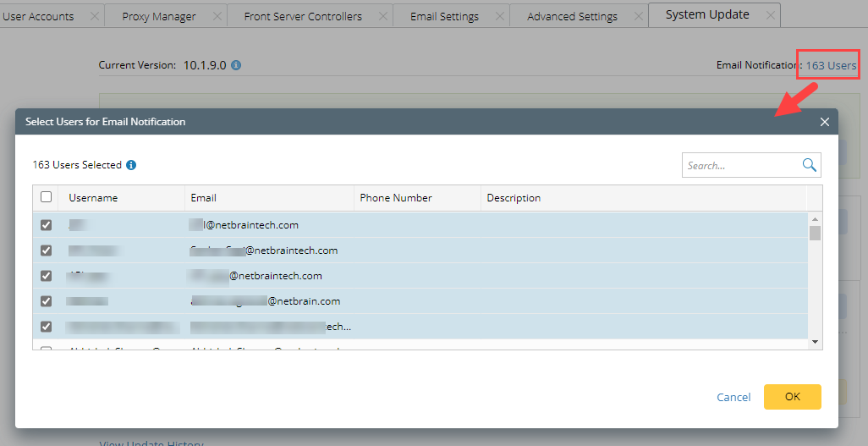This screenshot has height=446, width=868.
Task: Open the Email Settings tab
Action: point(444,16)
